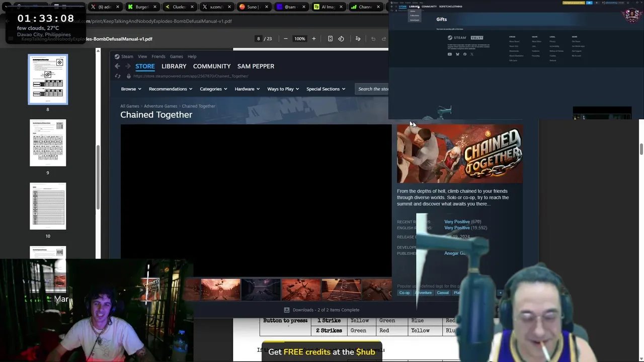The width and height of the screenshot is (644, 362).
Task: Switch to the STORE tab in Steam
Action: pyautogui.click(x=145, y=66)
